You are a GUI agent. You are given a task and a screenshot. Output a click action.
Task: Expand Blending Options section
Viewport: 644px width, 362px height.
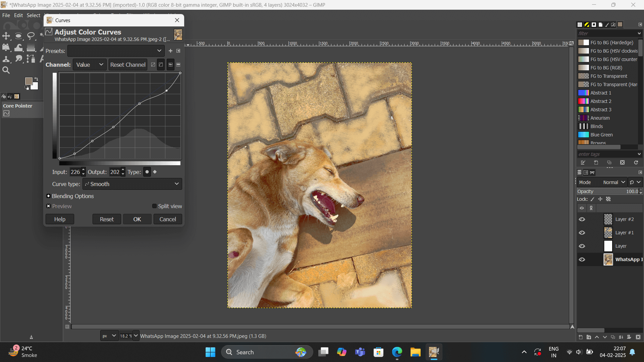[x=49, y=196]
